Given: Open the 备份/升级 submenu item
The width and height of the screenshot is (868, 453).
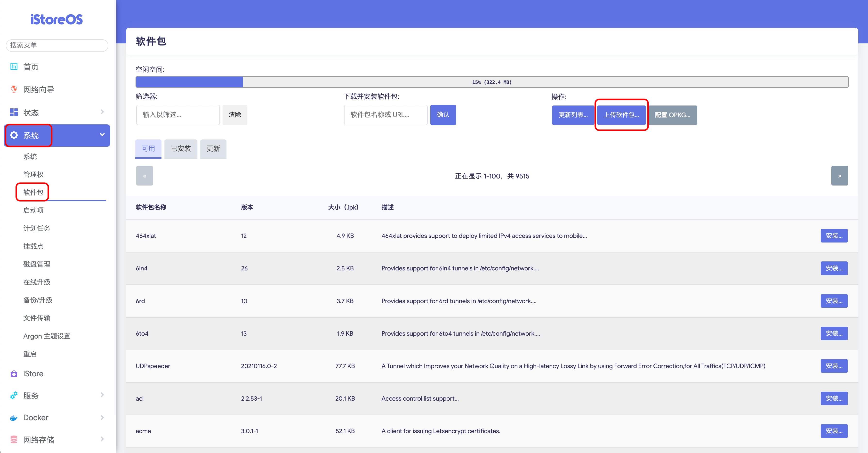Looking at the screenshot, I should (x=38, y=300).
